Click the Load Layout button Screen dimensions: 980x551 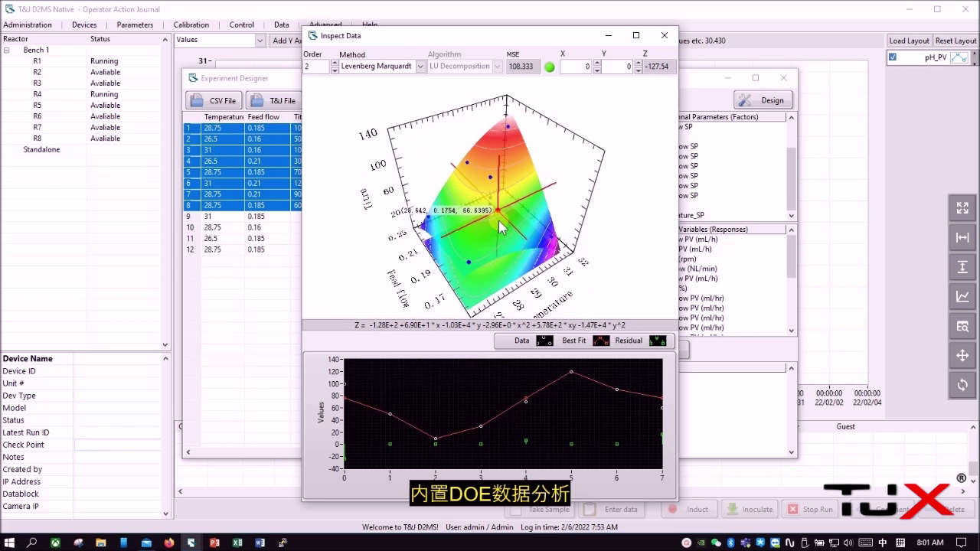[x=909, y=41]
